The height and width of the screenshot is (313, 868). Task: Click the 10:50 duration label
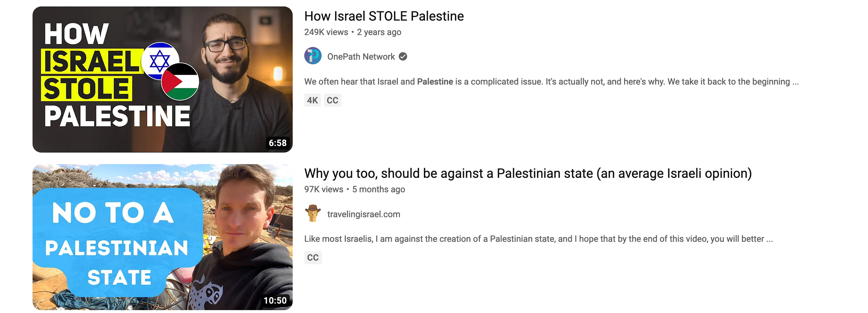[275, 301]
